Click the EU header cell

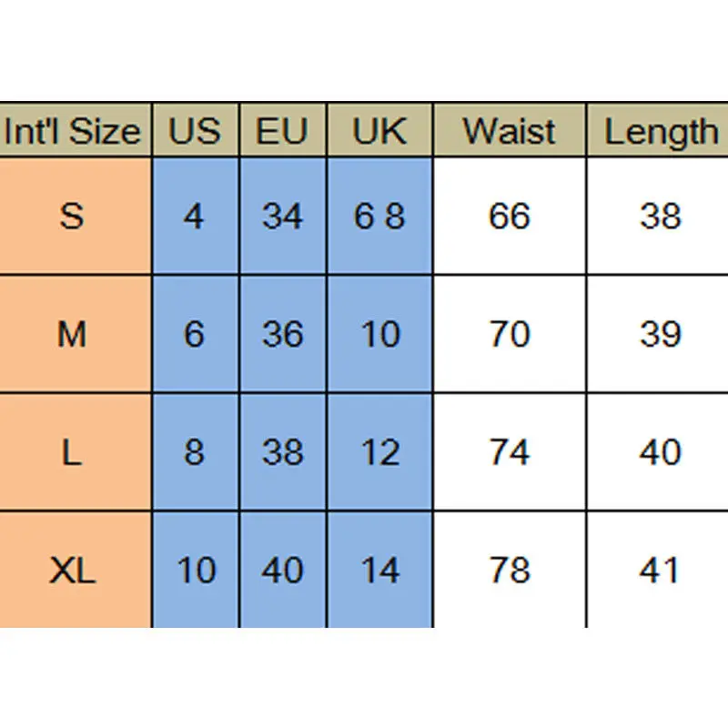pyautogui.click(x=283, y=130)
